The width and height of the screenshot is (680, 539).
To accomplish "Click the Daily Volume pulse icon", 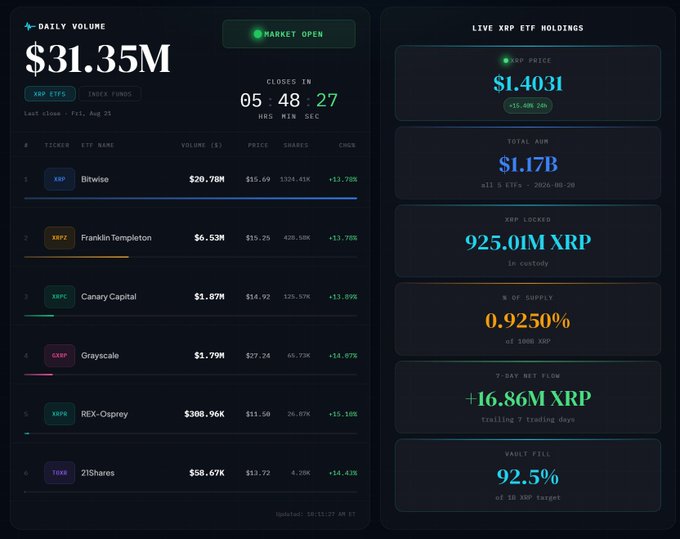I will tap(29, 26).
